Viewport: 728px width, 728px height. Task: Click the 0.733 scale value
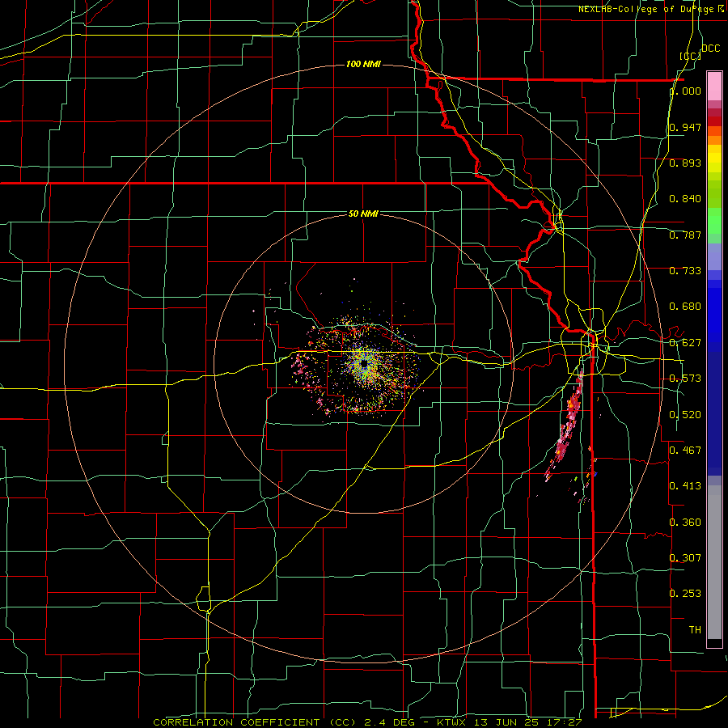point(685,271)
